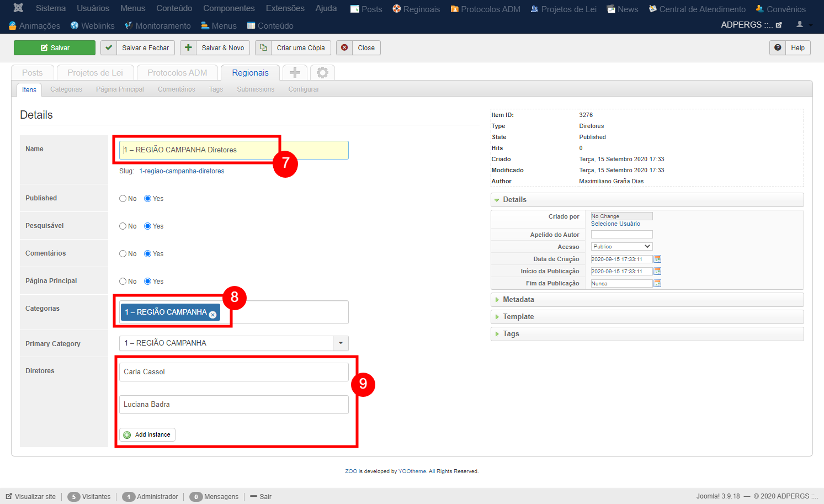Click the plus icon tab to add app
The height and width of the screenshot is (504, 824).
click(295, 73)
